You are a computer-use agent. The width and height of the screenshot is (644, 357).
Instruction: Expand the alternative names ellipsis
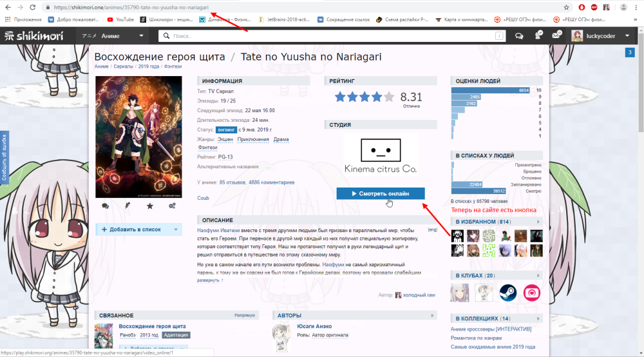pos(268,167)
